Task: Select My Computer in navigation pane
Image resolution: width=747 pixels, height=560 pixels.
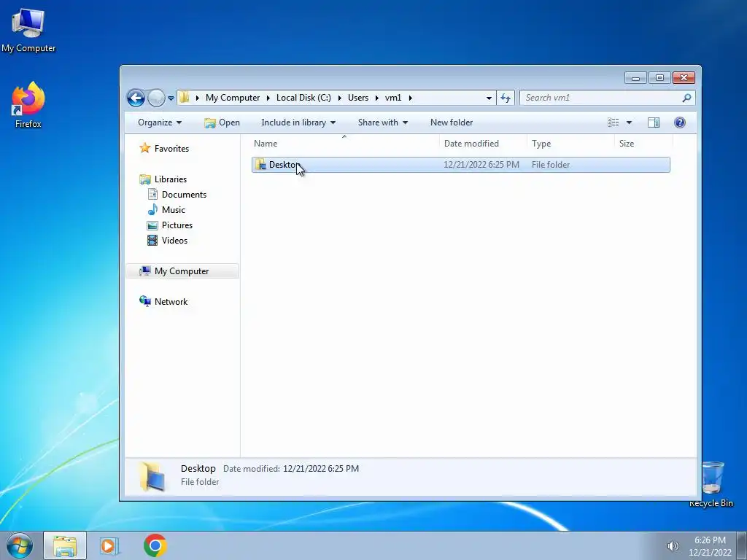Action: (182, 271)
